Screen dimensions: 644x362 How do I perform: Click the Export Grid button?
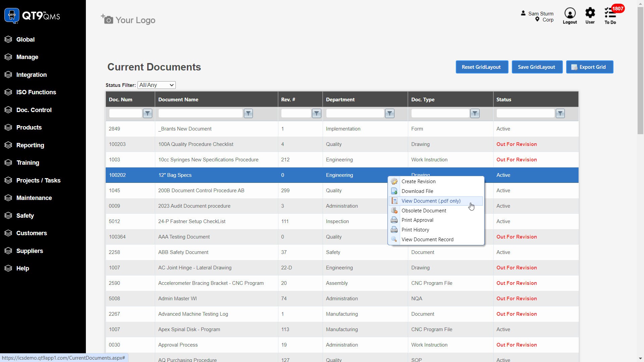[589, 67]
